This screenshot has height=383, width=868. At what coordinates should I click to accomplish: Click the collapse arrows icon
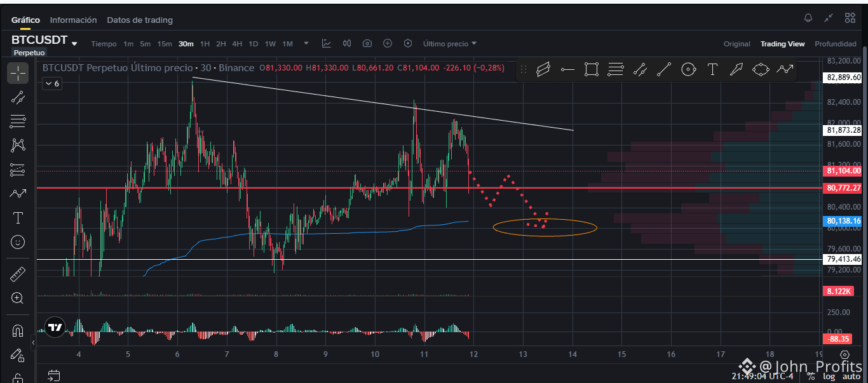point(829,18)
